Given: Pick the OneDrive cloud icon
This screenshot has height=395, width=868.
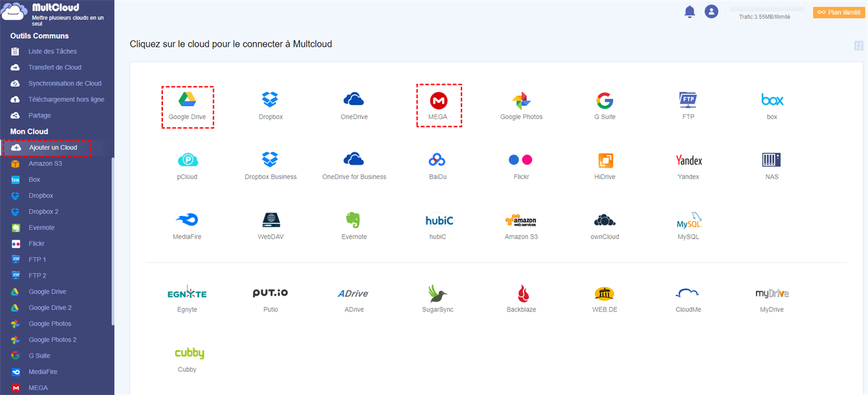Looking at the screenshot, I should click(354, 100).
